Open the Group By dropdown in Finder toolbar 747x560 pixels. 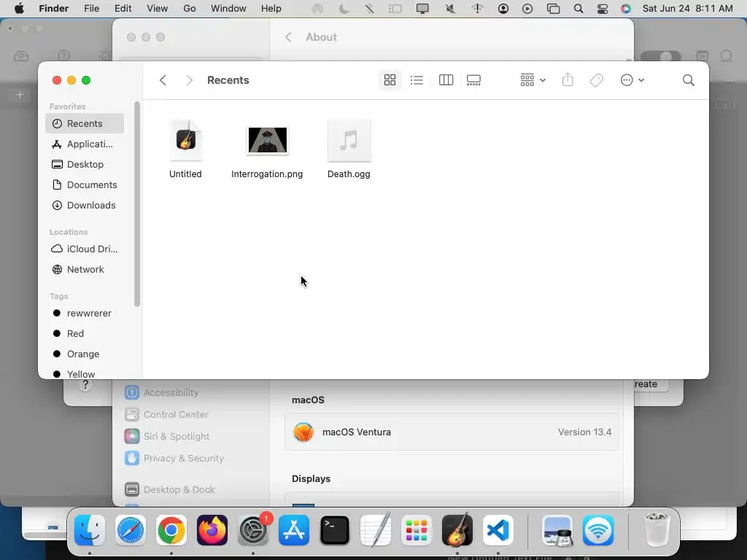point(533,80)
